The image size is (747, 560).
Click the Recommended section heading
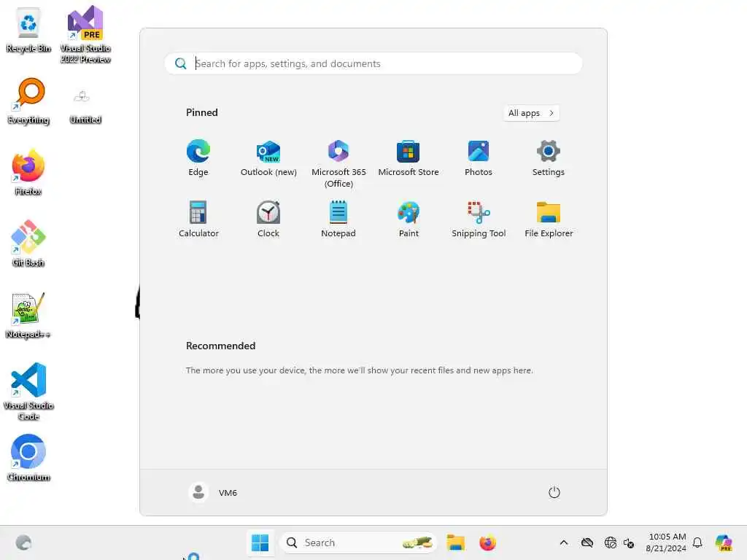(220, 346)
